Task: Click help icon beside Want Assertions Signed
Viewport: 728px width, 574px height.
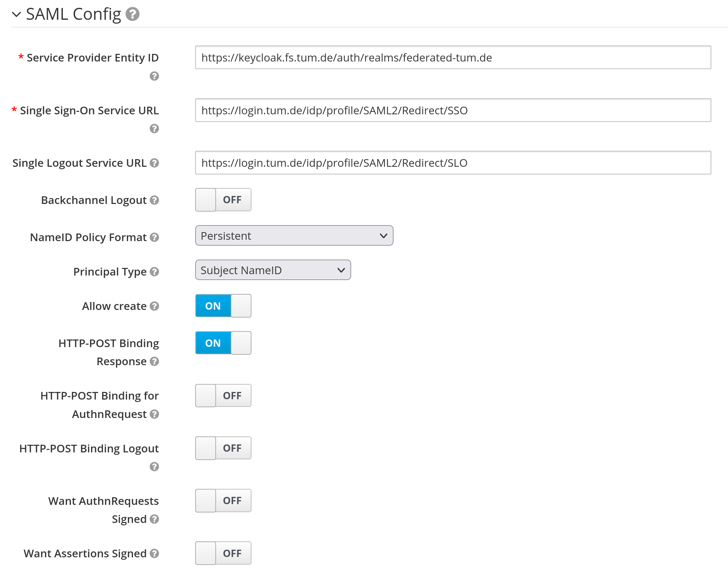Action: coord(154,553)
